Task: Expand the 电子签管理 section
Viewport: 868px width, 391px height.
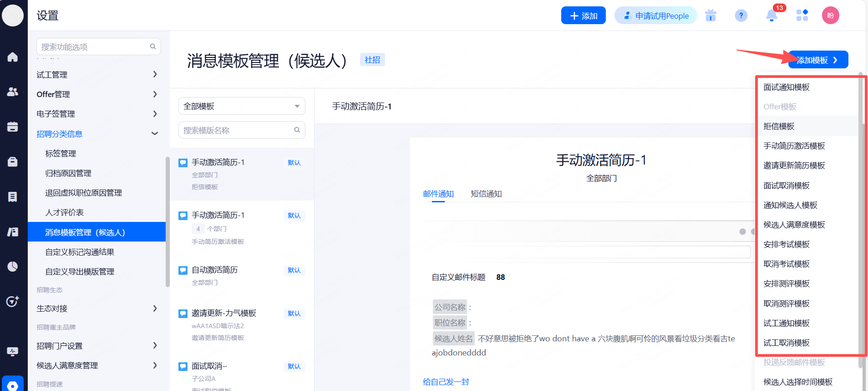Action: click(97, 114)
